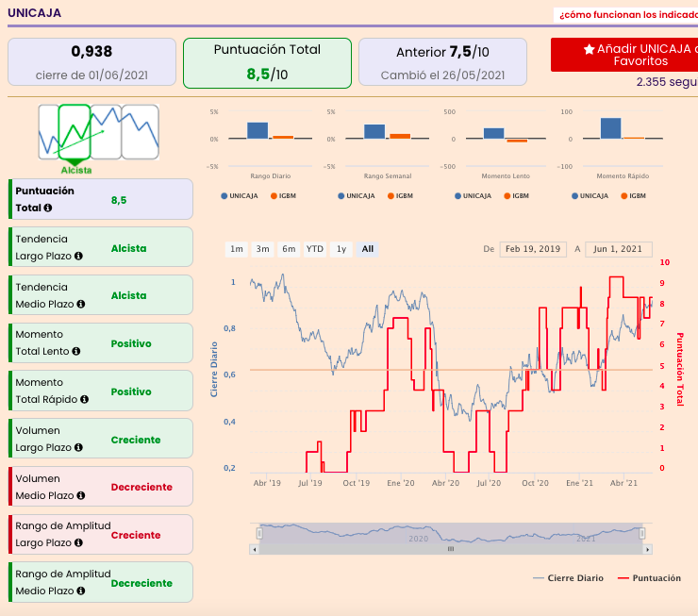
Task: Click the navigator scrollbar center grip
Action: 451,549
